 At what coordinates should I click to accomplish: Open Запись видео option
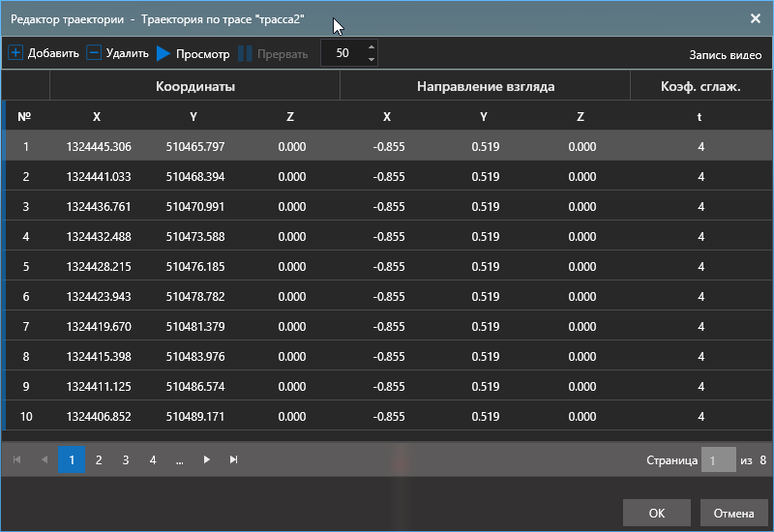tap(726, 54)
